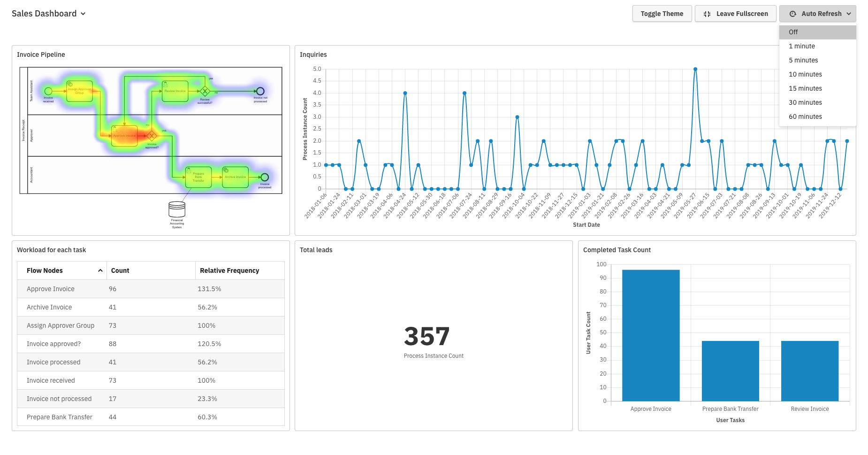Click the Financial Accounting System data store icon

177,209
